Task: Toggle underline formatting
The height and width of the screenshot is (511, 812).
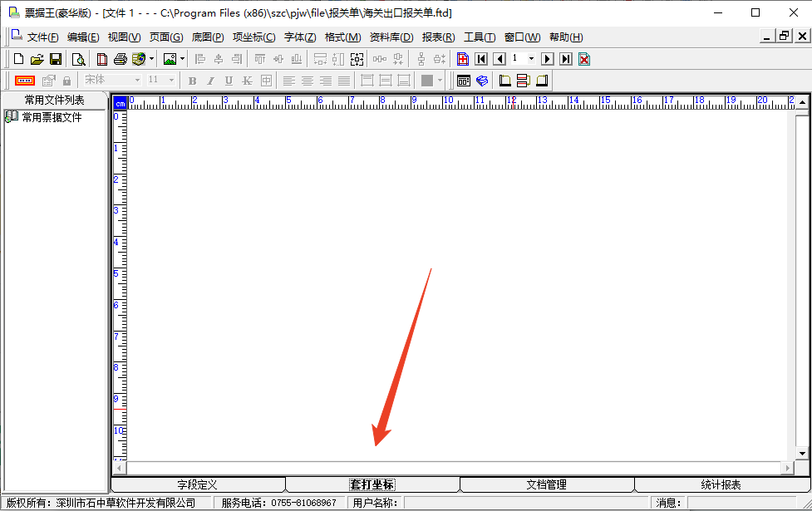Action: point(229,81)
